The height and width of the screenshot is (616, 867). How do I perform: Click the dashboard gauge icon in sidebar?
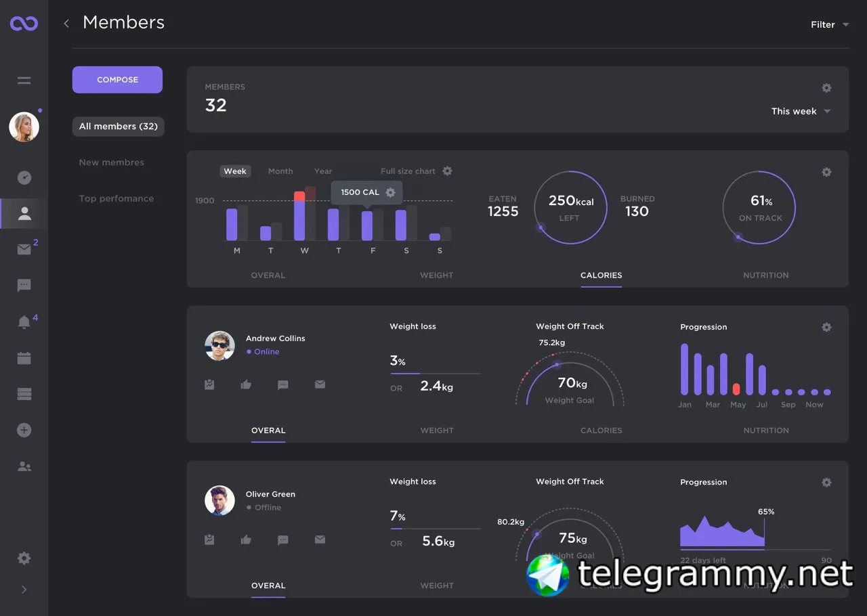click(24, 178)
